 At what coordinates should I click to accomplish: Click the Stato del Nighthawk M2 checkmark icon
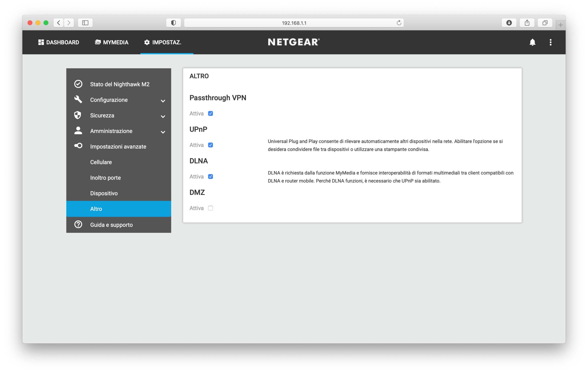tap(78, 84)
